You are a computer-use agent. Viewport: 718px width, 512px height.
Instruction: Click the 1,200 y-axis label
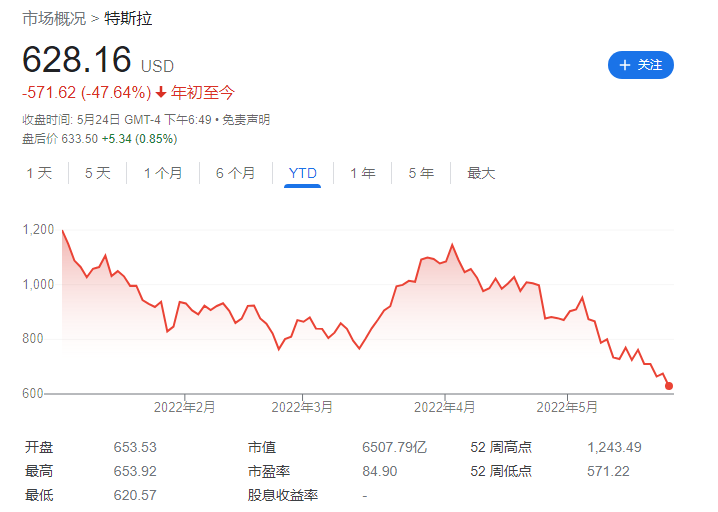[38, 229]
